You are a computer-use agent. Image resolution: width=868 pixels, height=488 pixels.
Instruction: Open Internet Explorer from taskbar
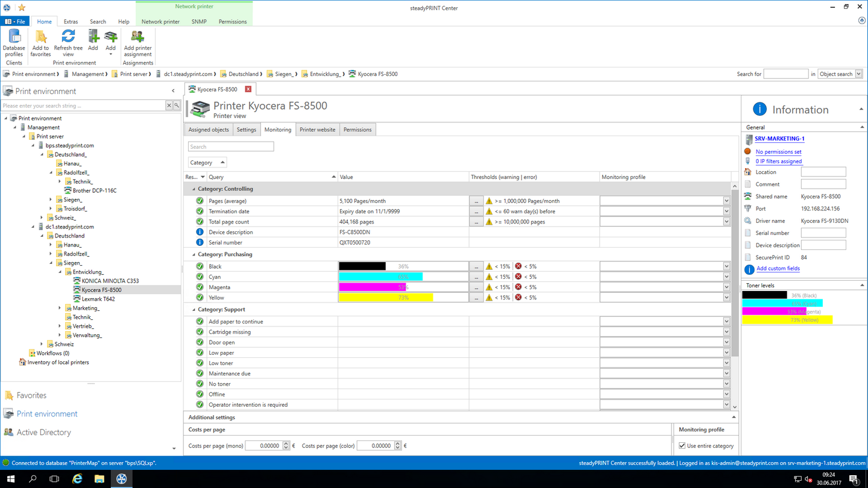point(77,479)
